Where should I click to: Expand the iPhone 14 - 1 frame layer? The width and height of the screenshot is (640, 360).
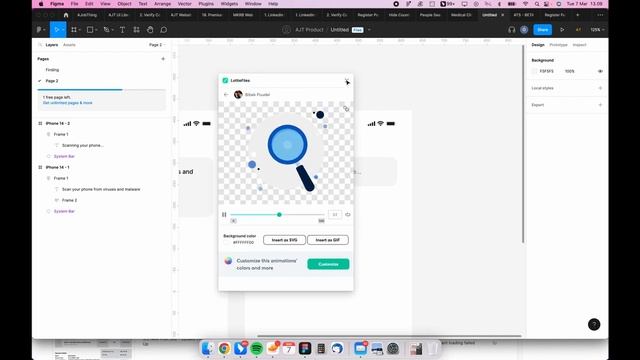tap(40, 167)
